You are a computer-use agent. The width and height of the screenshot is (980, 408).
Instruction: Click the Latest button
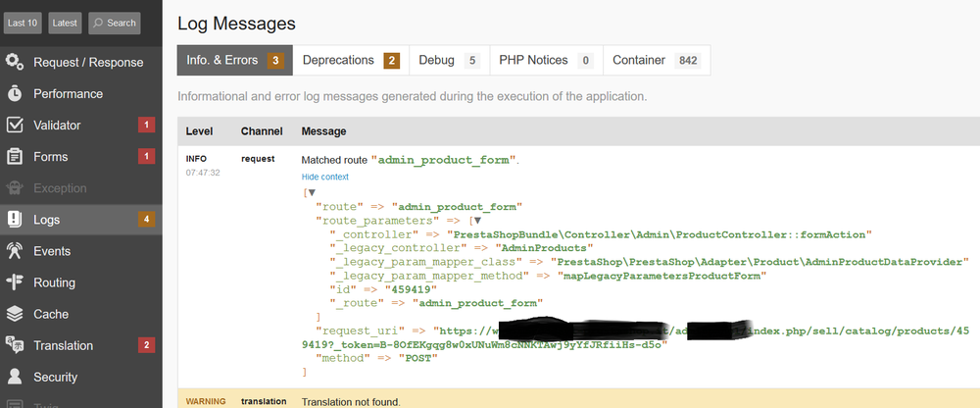click(x=65, y=24)
